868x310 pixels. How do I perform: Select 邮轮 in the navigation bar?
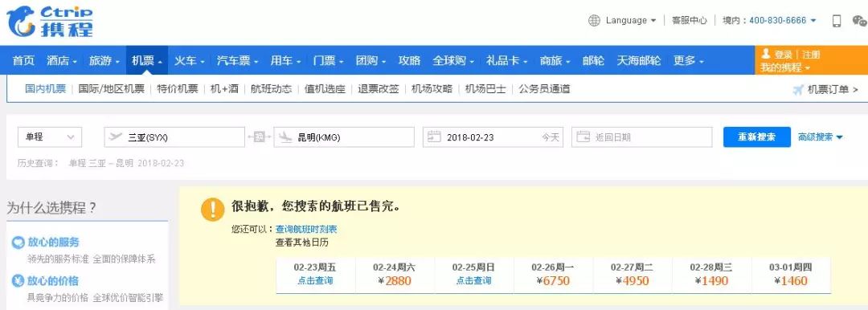click(593, 60)
